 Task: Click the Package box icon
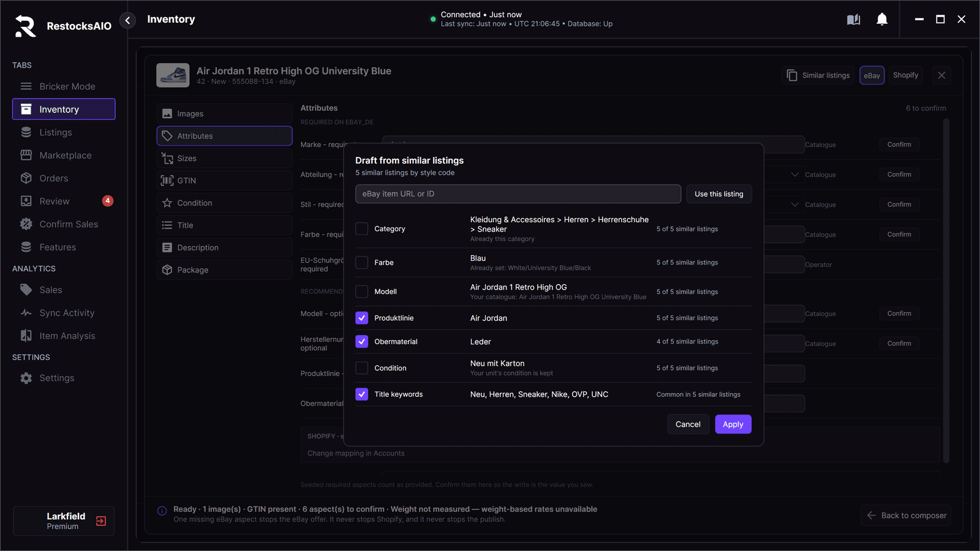pyautogui.click(x=167, y=270)
